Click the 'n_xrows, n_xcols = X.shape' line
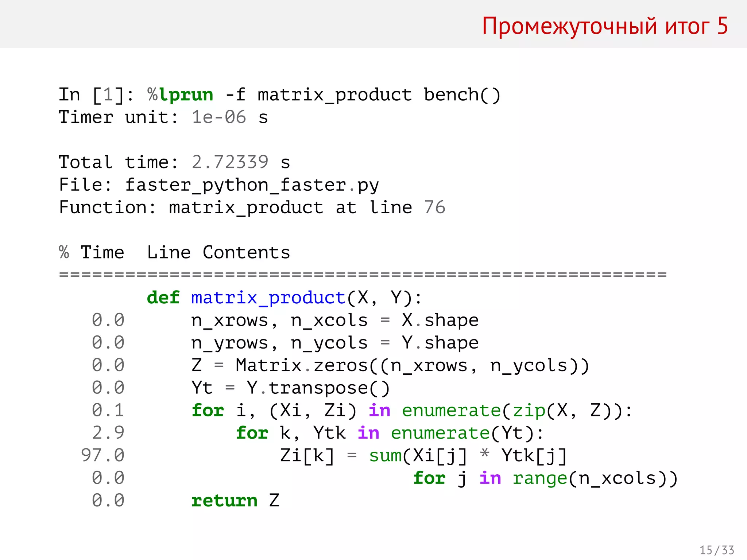Viewport: 747px width, 560px height. [335, 321]
